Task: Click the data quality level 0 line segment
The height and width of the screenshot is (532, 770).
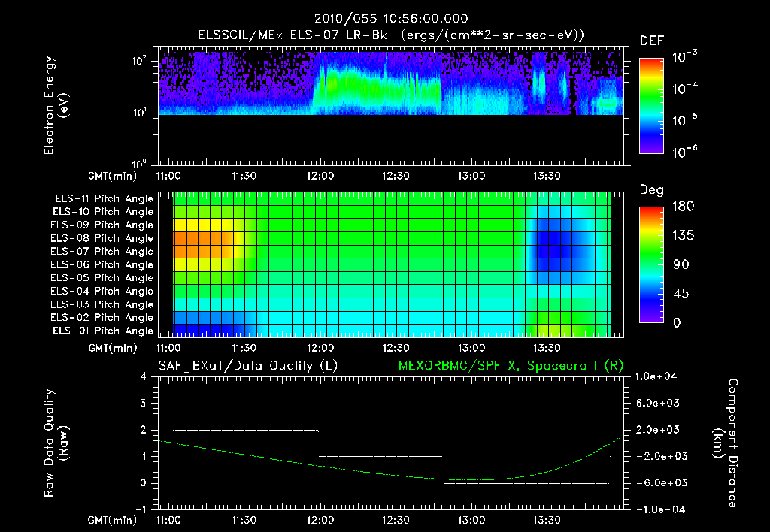Action: tap(526, 483)
